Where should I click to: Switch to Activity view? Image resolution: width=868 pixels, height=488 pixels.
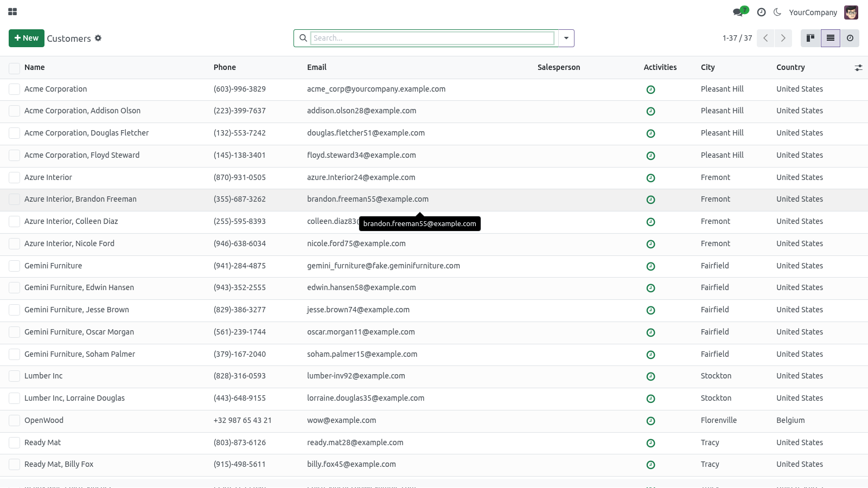coord(850,38)
